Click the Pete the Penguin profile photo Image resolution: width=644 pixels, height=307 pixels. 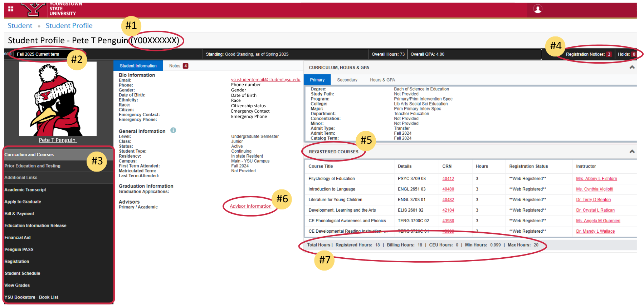(58, 99)
